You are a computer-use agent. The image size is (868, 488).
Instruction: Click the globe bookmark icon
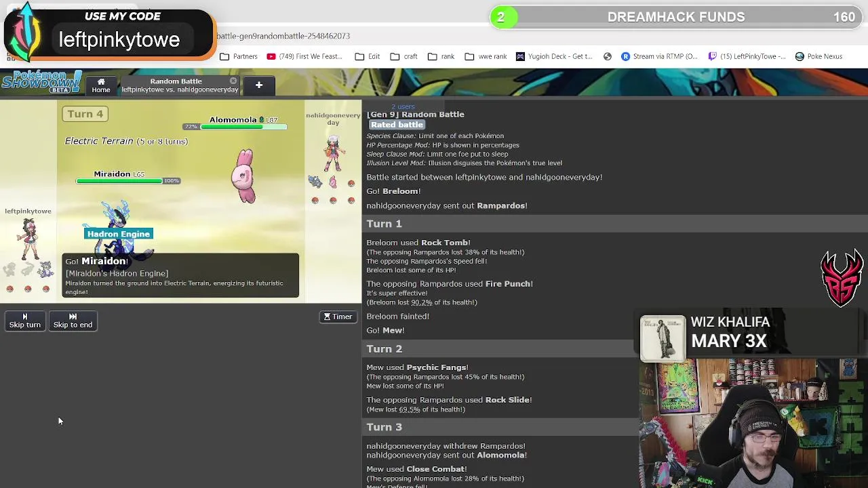point(608,56)
